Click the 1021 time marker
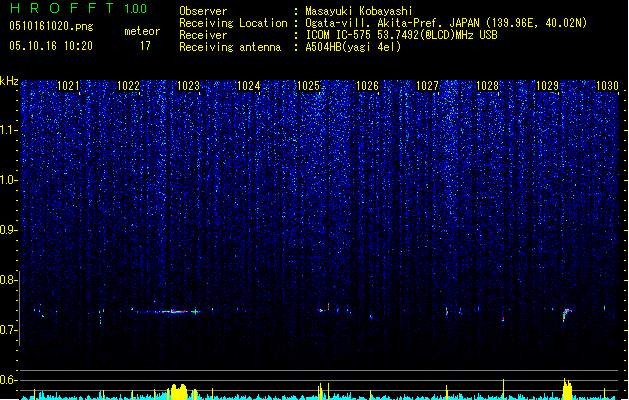 [68, 86]
